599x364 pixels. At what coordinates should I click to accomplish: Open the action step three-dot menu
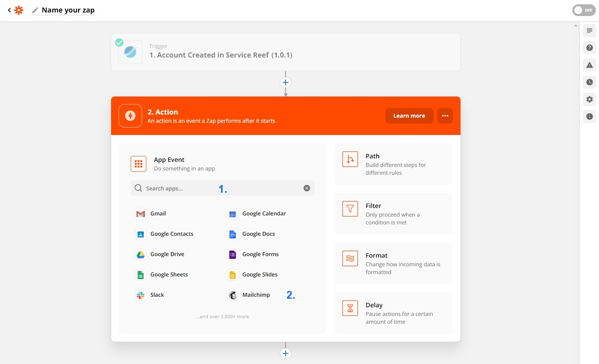coord(445,116)
